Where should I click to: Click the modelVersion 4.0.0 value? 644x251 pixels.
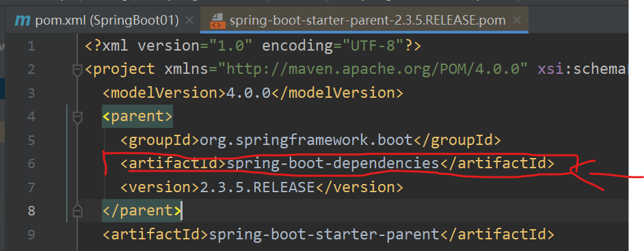pos(248,93)
